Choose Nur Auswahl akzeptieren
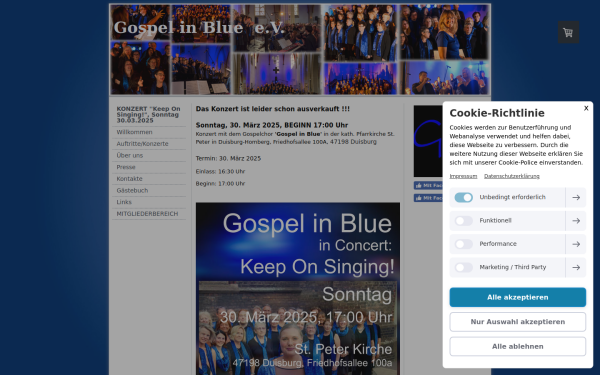Screen dimensions: 600x375 pos(517,322)
